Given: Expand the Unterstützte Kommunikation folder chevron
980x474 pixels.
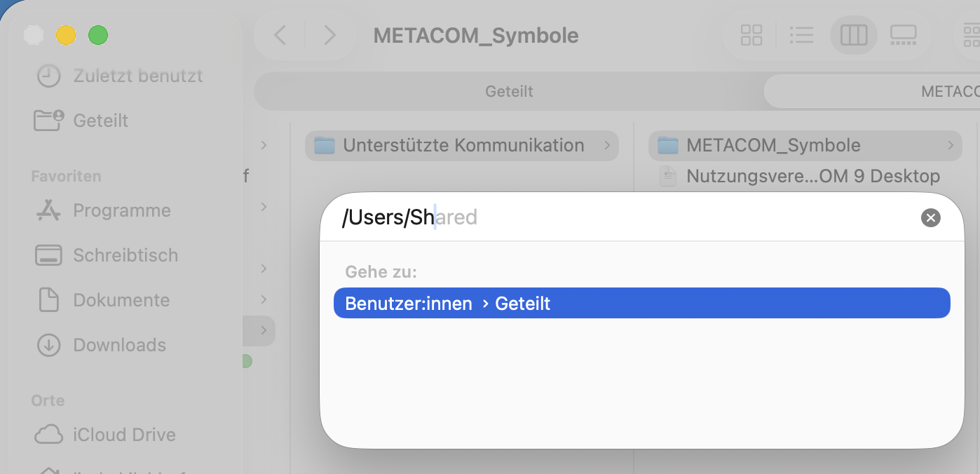Looking at the screenshot, I should click(607, 146).
